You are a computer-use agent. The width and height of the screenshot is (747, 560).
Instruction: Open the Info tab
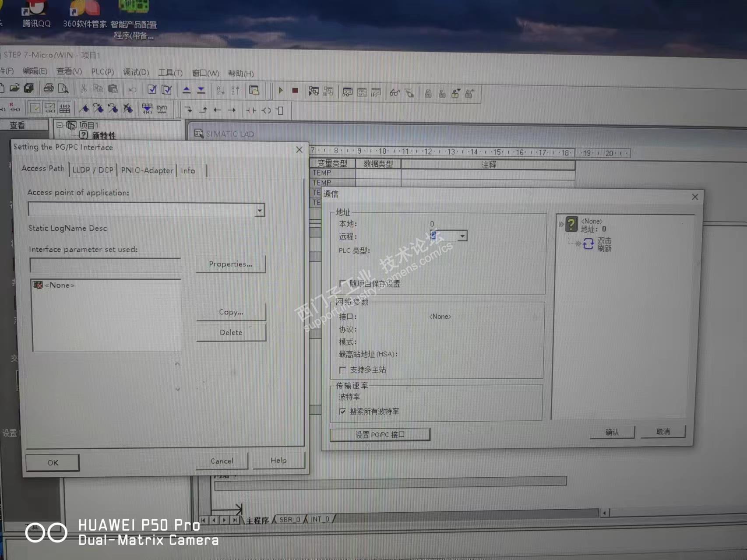(x=188, y=171)
